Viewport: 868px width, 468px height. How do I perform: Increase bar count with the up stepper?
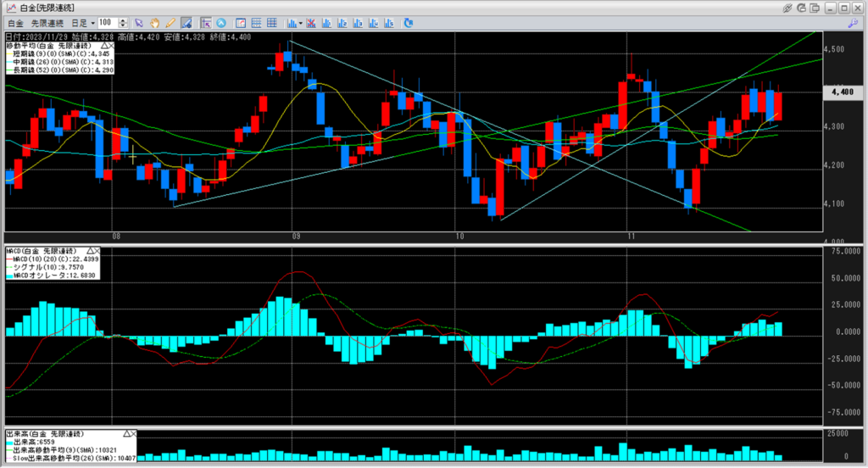tap(124, 20)
